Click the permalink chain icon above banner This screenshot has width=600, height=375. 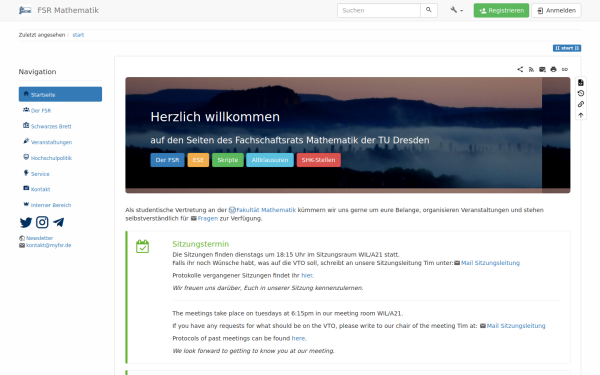pos(565,69)
